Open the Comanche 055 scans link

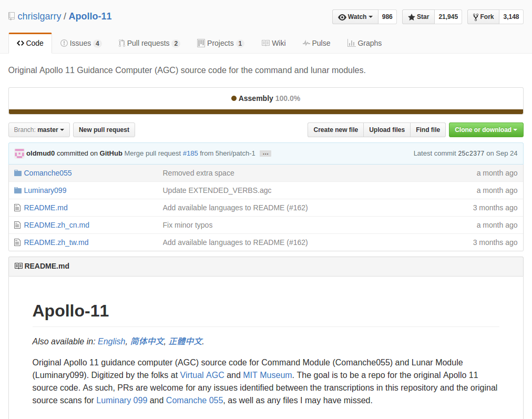coord(195,401)
